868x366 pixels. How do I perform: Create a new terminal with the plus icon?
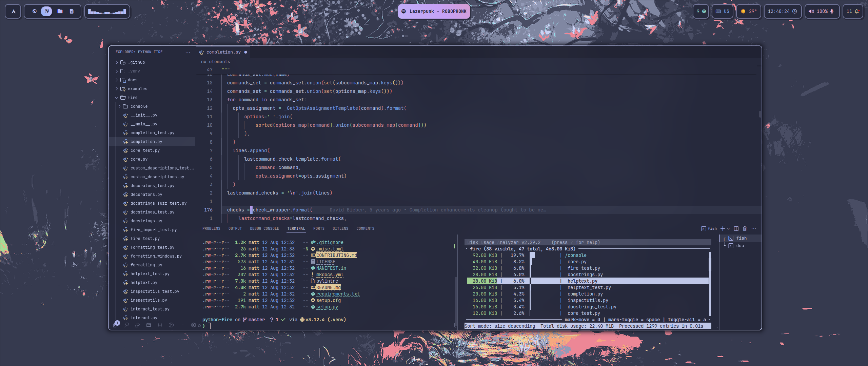coord(723,228)
